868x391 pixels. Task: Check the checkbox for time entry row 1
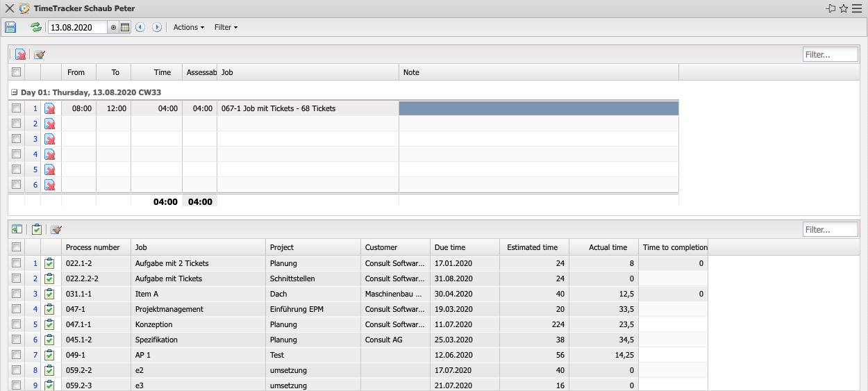[x=17, y=108]
